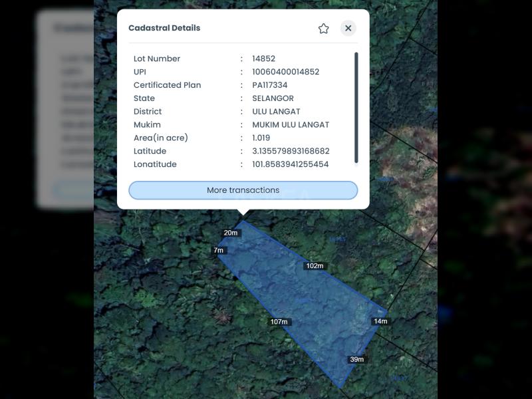Click the District value ULU LANGAT
The image size is (532, 399).
tap(276, 112)
